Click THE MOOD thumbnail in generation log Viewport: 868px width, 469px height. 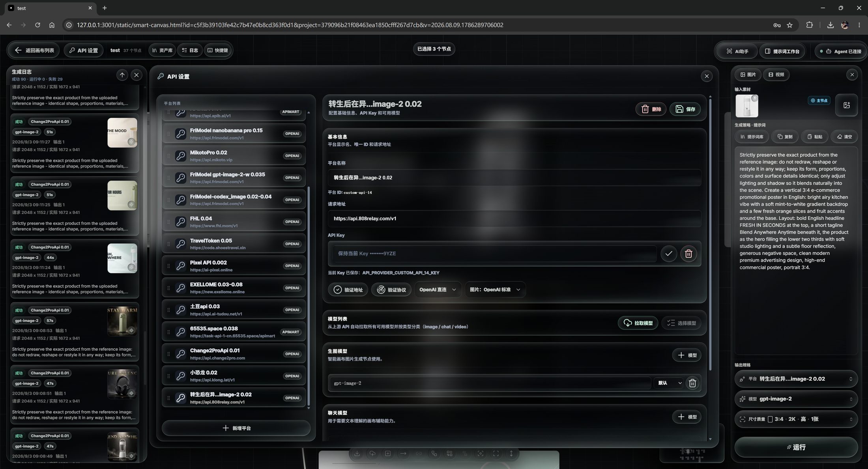[122, 133]
